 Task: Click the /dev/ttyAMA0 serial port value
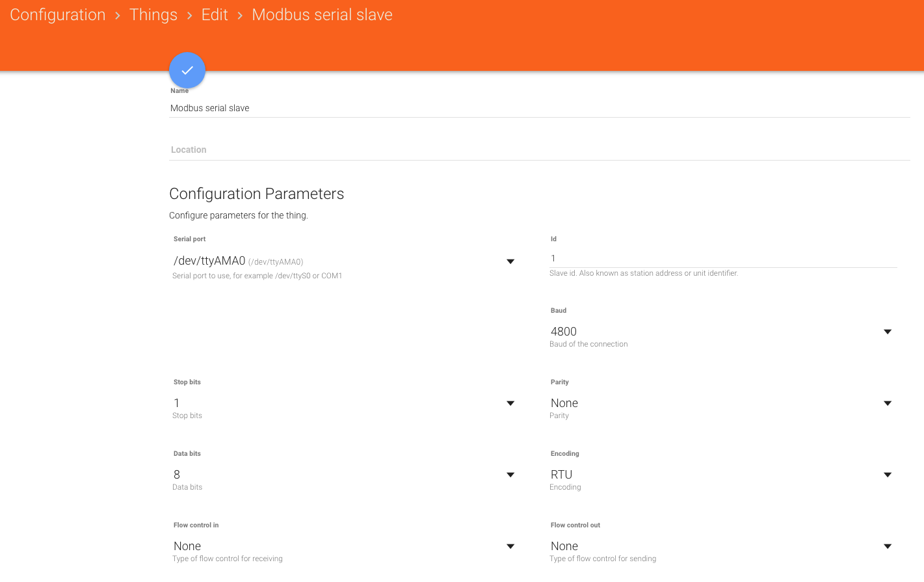click(209, 261)
